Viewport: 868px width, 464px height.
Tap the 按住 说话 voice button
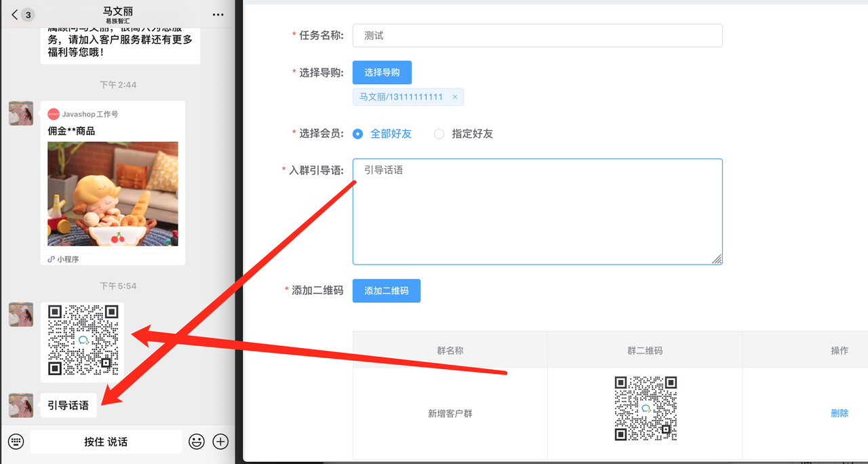pos(106,442)
